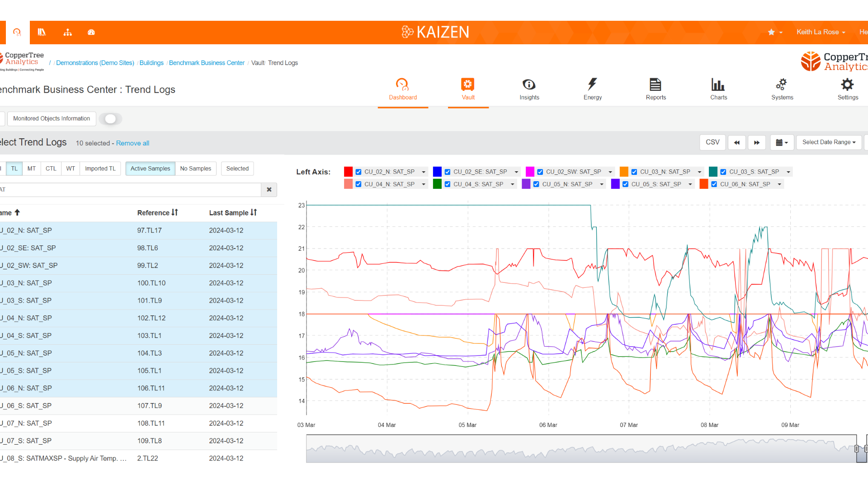Open the Insights section icon

pos(529,84)
